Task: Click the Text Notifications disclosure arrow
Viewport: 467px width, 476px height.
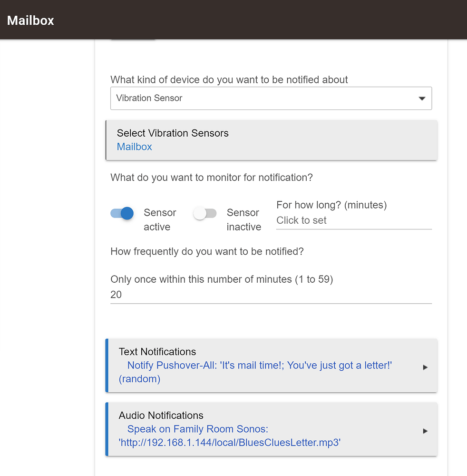Action: 425,367
